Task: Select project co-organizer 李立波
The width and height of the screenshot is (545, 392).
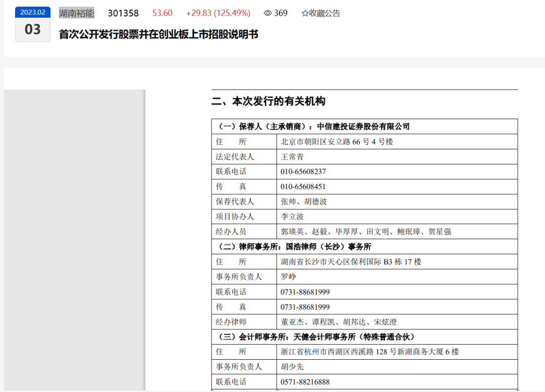Action: pos(292,216)
